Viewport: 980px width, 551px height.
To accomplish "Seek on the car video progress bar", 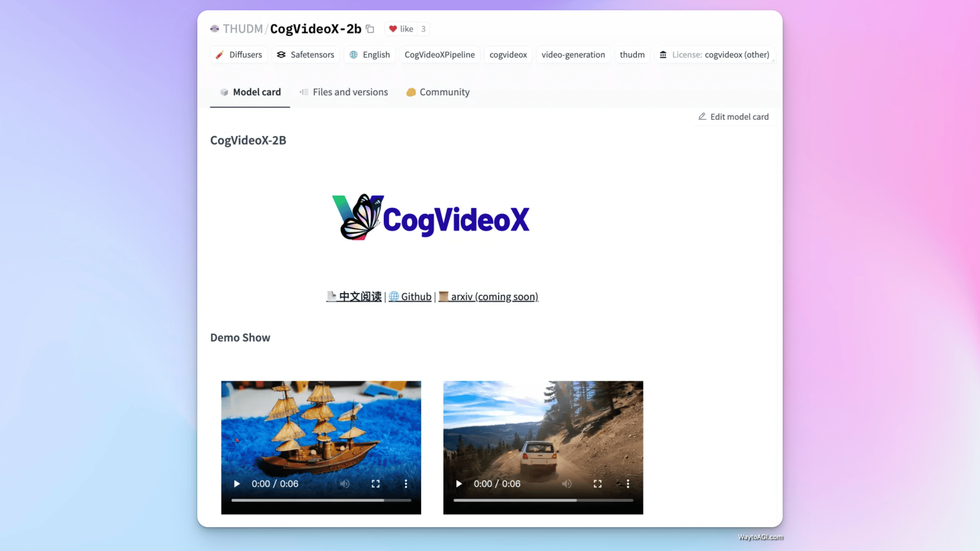I will pyautogui.click(x=543, y=500).
